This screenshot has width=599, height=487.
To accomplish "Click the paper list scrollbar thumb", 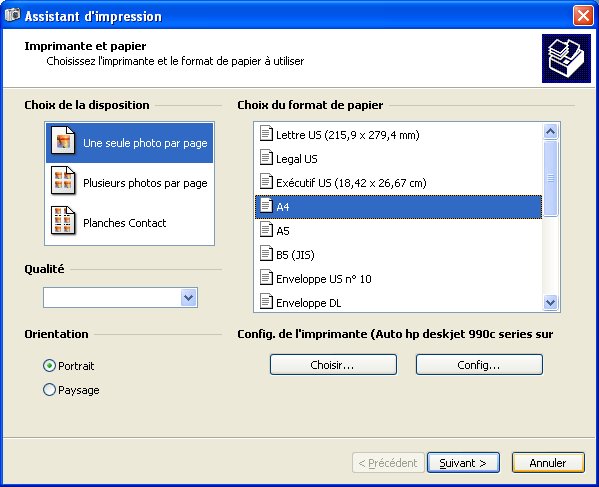I will [550, 178].
